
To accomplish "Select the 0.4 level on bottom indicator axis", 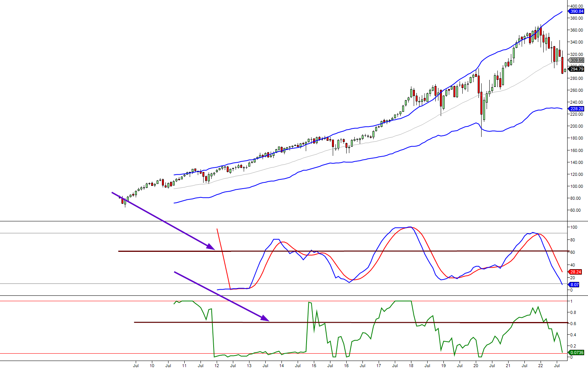I will click(x=573, y=335).
